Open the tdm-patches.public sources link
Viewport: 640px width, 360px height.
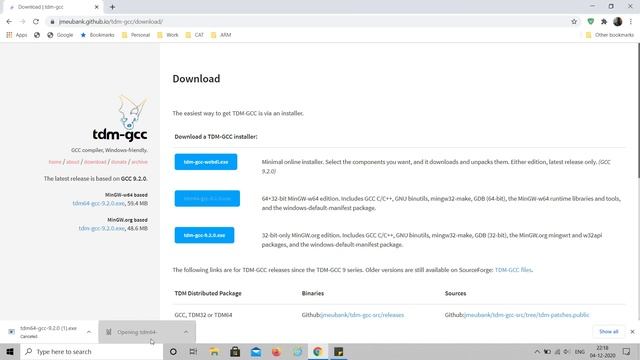[x=527, y=315]
